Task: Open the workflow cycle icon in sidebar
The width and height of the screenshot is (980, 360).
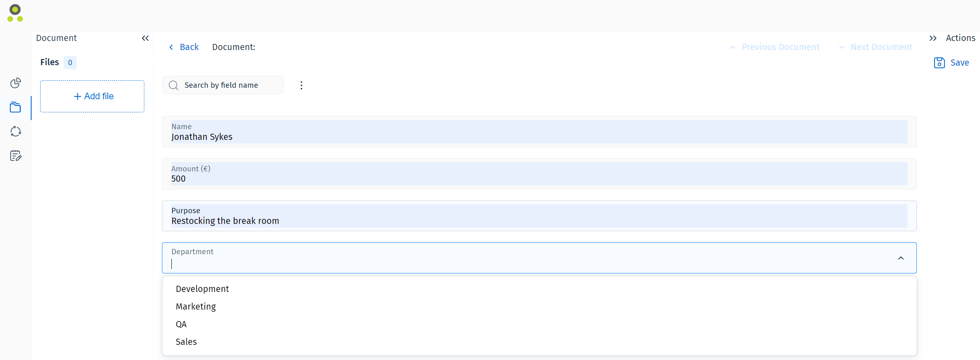Action: [15, 131]
